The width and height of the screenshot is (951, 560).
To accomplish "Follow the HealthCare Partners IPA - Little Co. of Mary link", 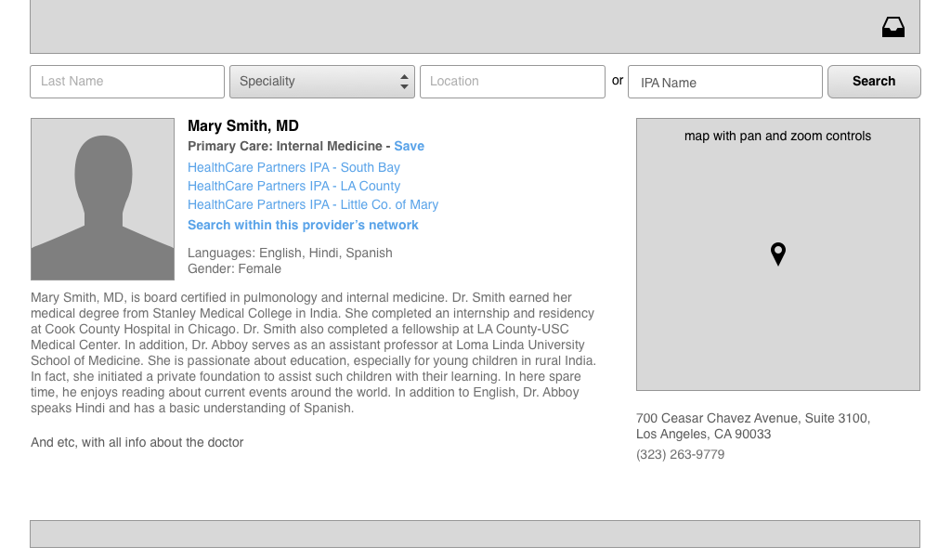I will (x=312, y=204).
